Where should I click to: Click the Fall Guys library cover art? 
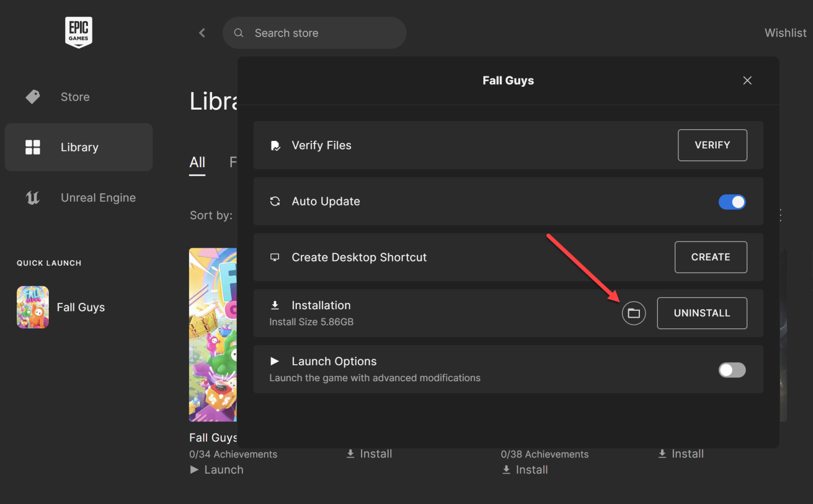213,335
